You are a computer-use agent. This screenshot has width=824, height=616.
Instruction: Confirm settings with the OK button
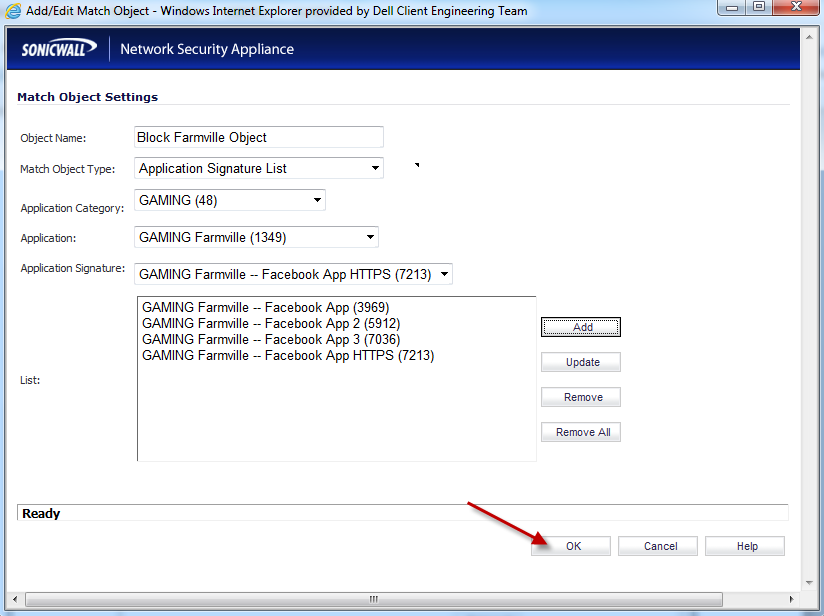(571, 546)
